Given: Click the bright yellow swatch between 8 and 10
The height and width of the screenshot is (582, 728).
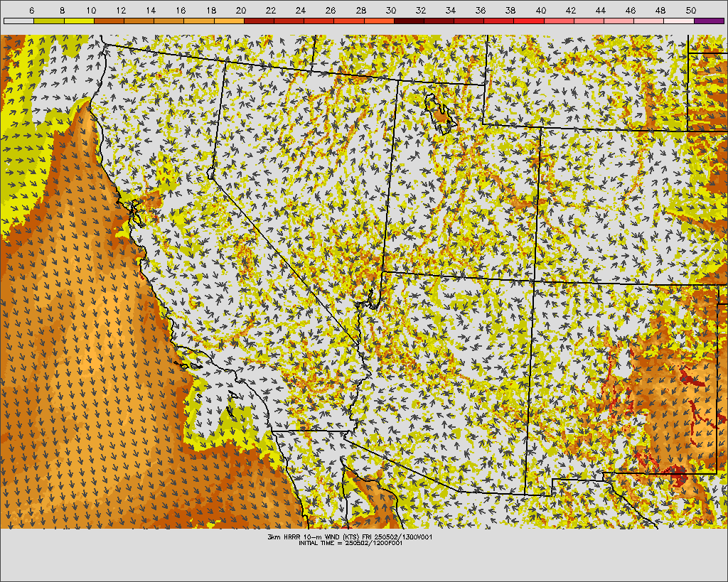Looking at the screenshot, I should tap(79, 21).
